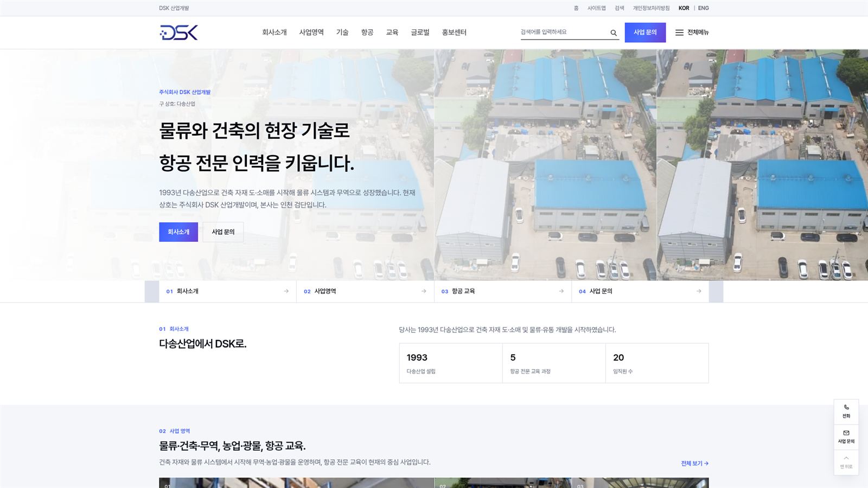Open the 항공 nav menu

(x=367, y=33)
